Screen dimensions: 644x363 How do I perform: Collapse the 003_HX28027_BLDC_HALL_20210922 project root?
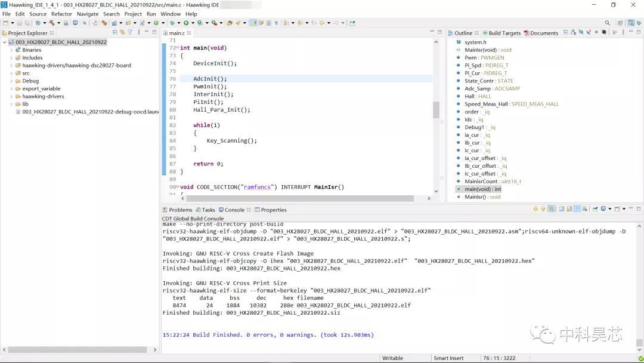5,42
